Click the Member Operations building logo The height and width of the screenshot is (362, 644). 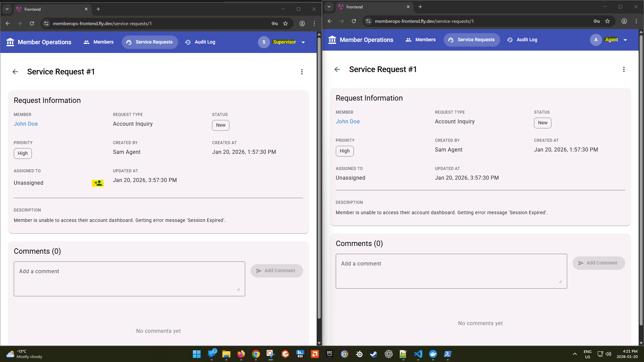coord(10,42)
